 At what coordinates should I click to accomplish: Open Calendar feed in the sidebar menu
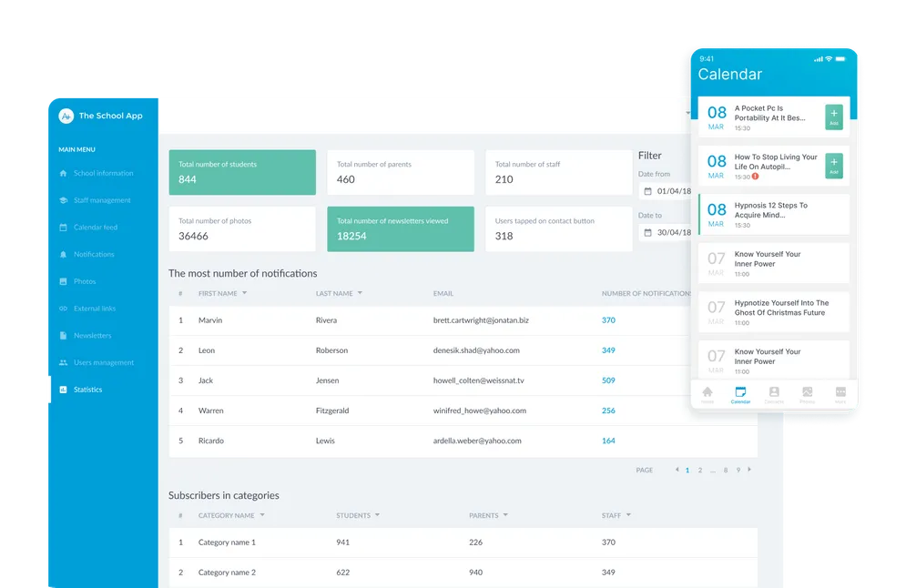point(95,228)
